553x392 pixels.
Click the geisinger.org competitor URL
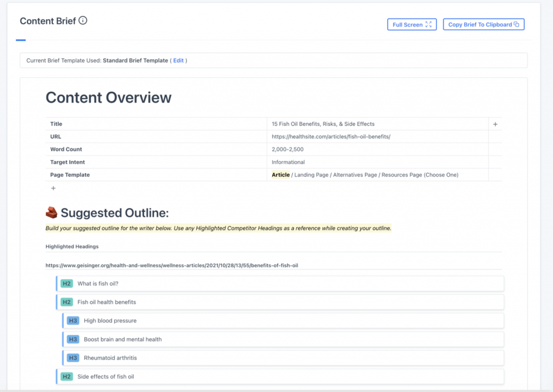pyautogui.click(x=171, y=265)
